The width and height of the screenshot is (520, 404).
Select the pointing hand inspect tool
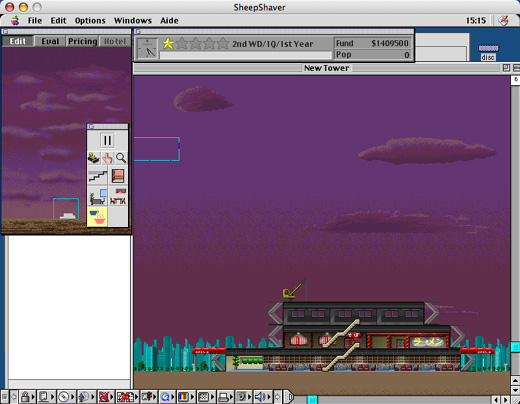[x=107, y=158]
